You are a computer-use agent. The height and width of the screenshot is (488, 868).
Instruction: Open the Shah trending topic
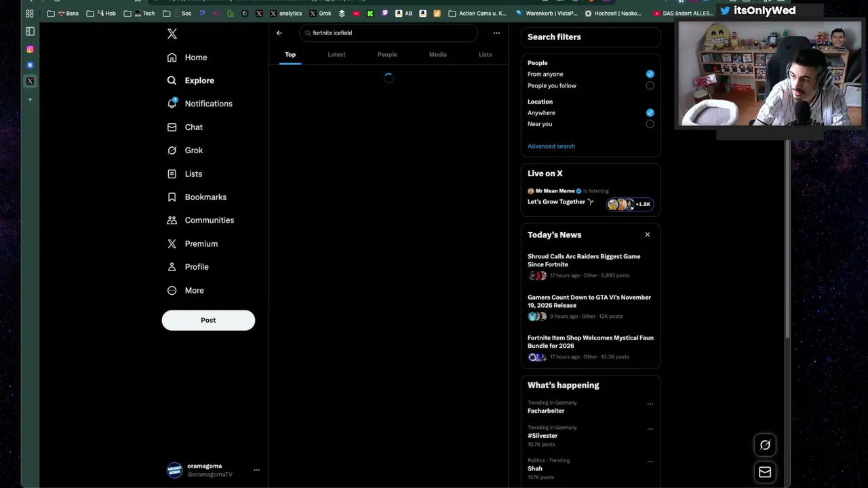pos(535,468)
